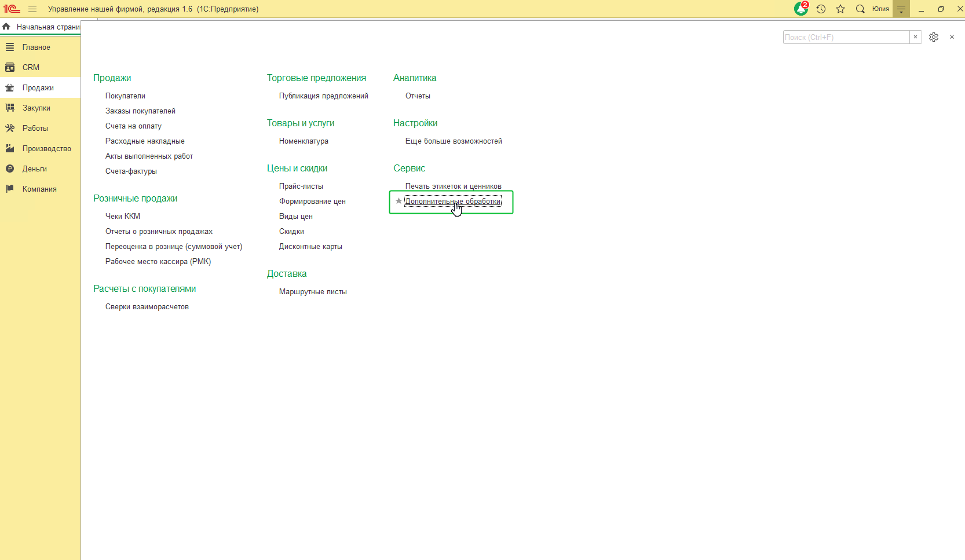Click the Расчеты с покупателями heading

point(145,288)
